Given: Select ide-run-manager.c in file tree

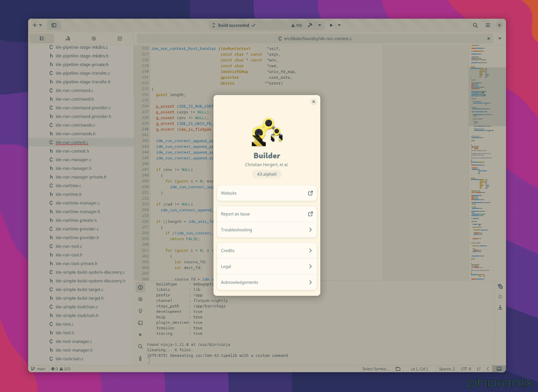Looking at the screenshot, I should 73,160.
